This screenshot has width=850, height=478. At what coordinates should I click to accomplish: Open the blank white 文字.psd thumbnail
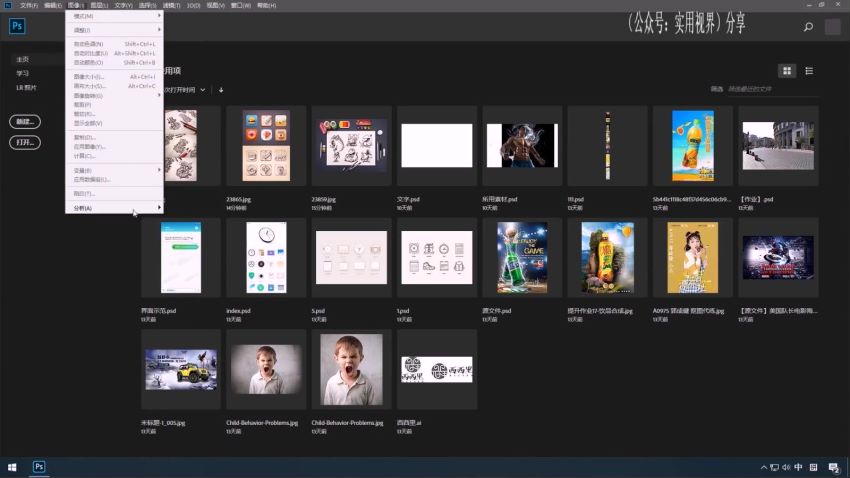437,146
